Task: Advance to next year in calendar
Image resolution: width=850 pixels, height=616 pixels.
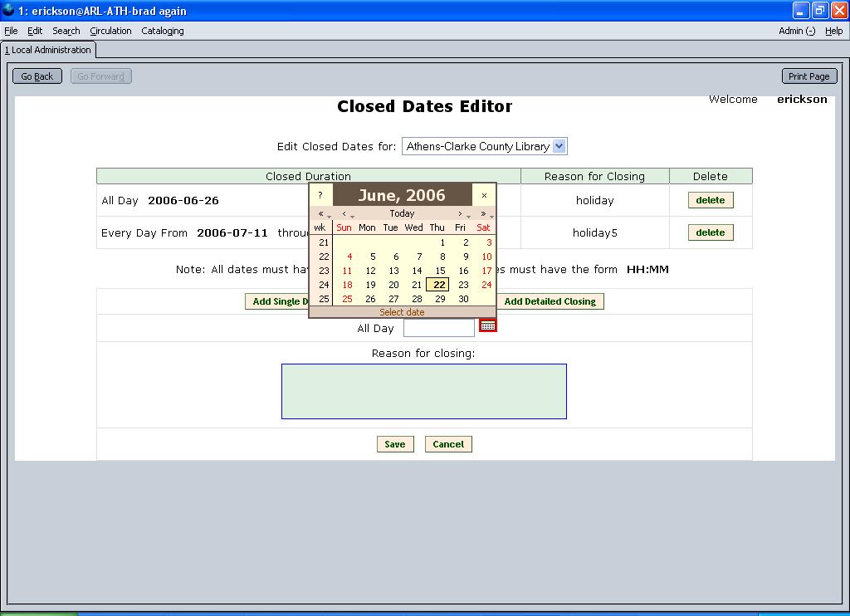Action: coord(484,214)
